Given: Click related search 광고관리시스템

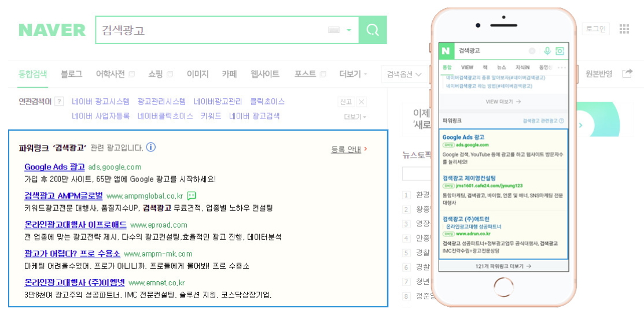Looking at the screenshot, I should pos(161,101).
